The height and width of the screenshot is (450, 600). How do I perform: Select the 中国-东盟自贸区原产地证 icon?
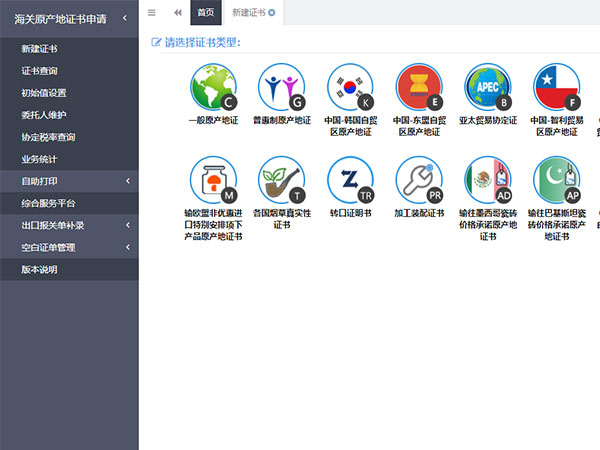tap(419, 87)
